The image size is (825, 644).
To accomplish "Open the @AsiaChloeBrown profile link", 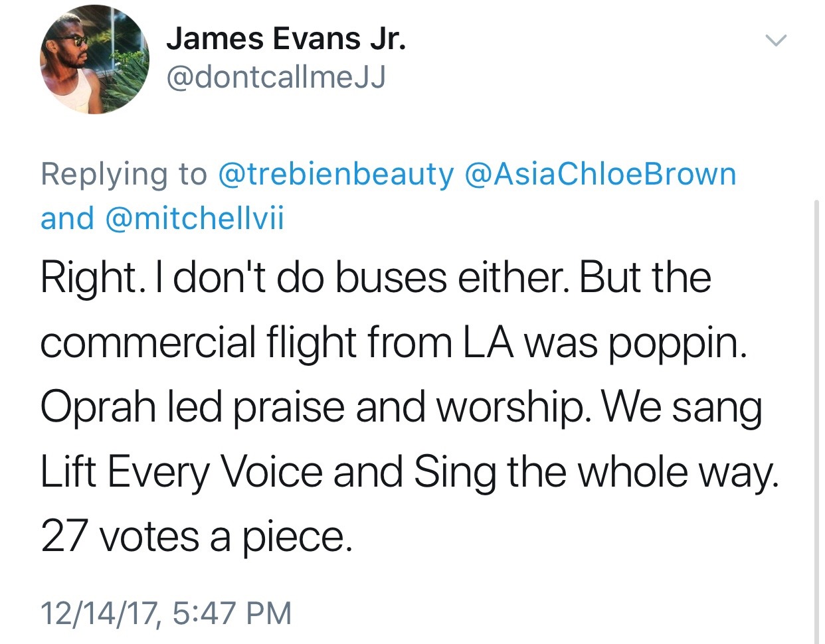I will (x=601, y=175).
